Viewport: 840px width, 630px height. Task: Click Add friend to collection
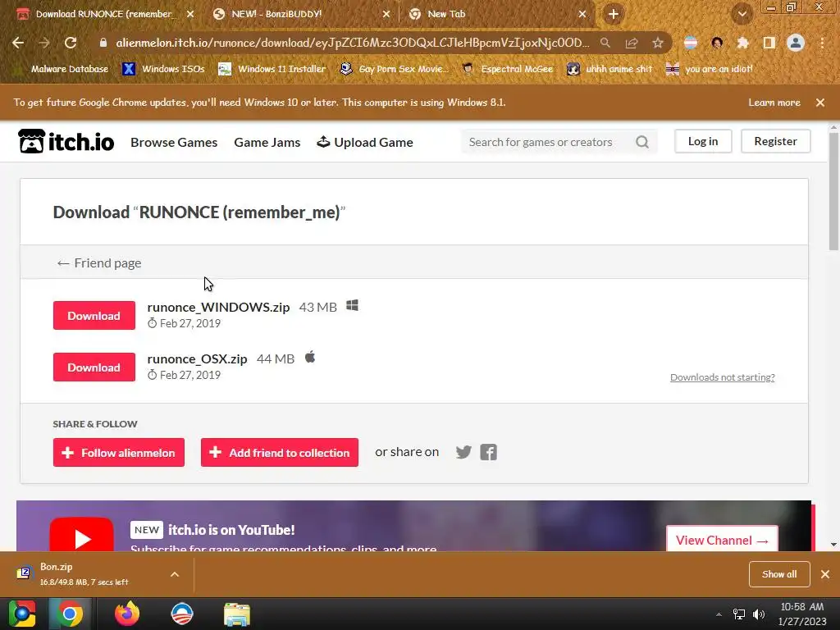tap(280, 453)
